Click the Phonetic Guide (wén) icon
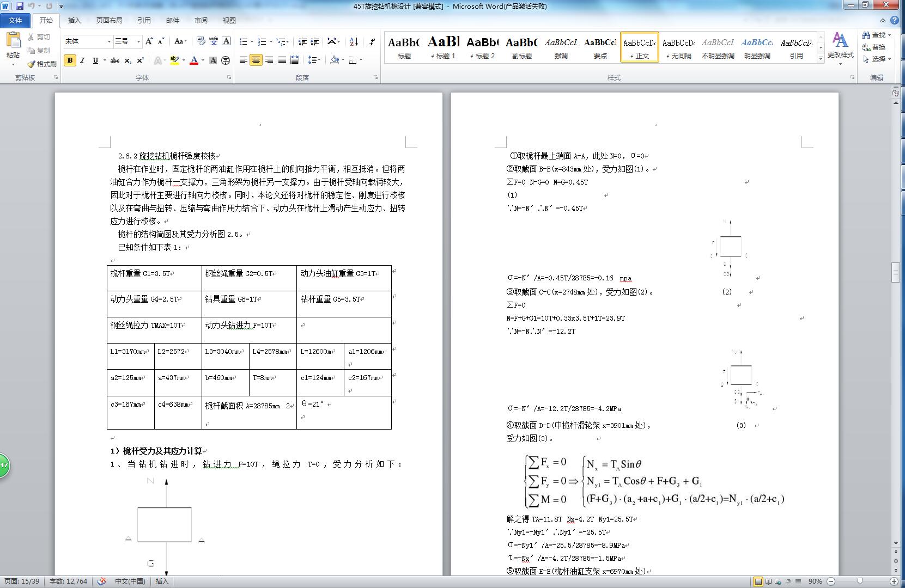Screen dimensions: 905x588 214,41
